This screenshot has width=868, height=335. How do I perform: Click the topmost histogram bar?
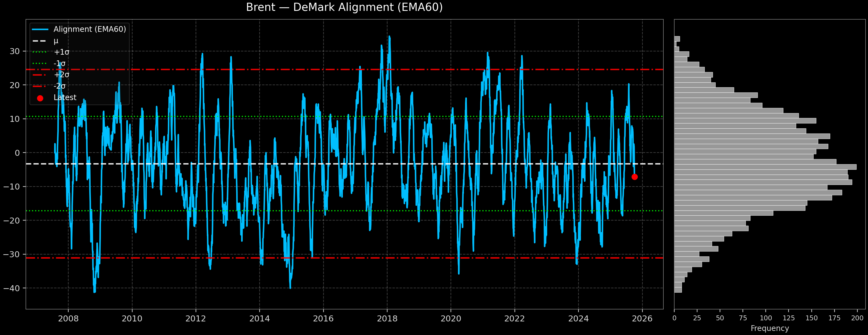pos(677,39)
